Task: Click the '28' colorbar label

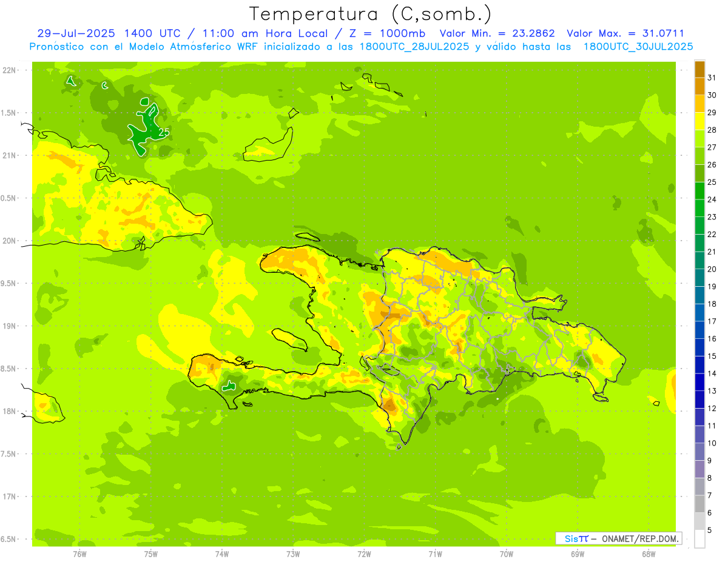Action: [x=712, y=130]
